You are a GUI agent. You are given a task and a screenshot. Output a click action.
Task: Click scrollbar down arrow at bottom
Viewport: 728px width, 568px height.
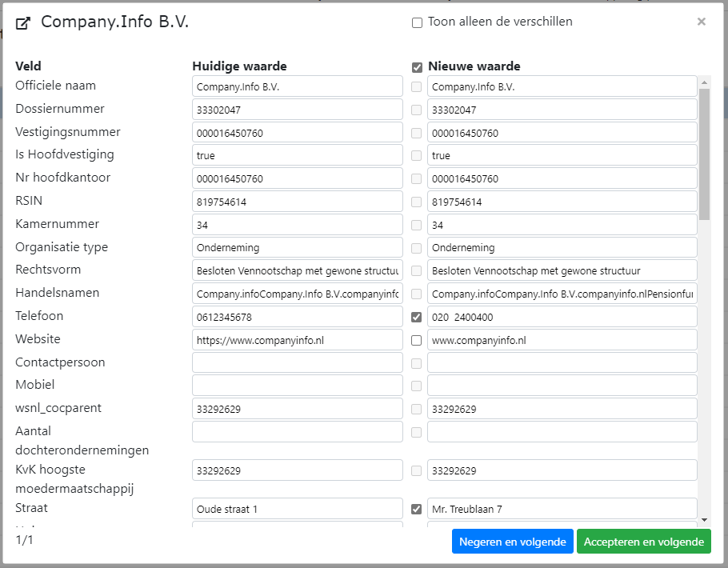click(x=704, y=519)
